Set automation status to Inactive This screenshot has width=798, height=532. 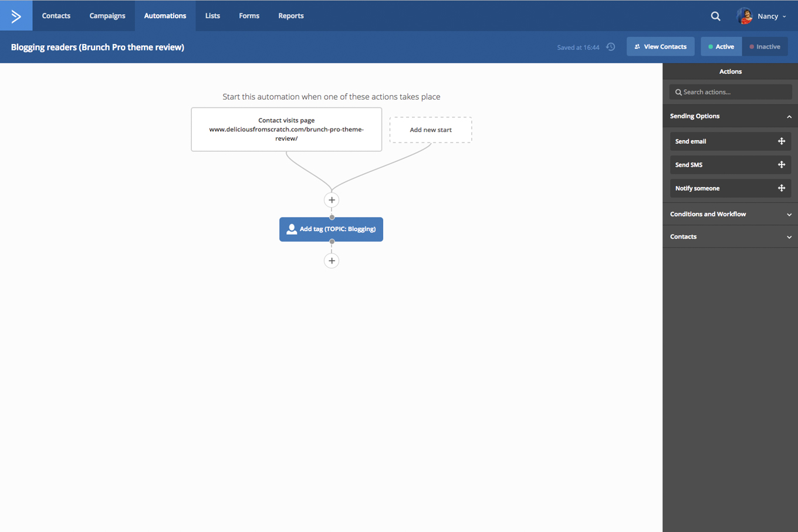click(x=765, y=47)
